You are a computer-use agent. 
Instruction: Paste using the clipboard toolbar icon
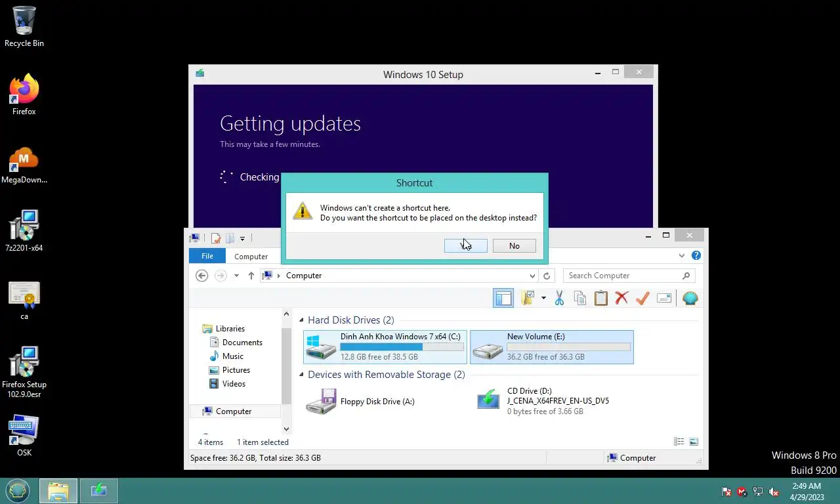(601, 298)
